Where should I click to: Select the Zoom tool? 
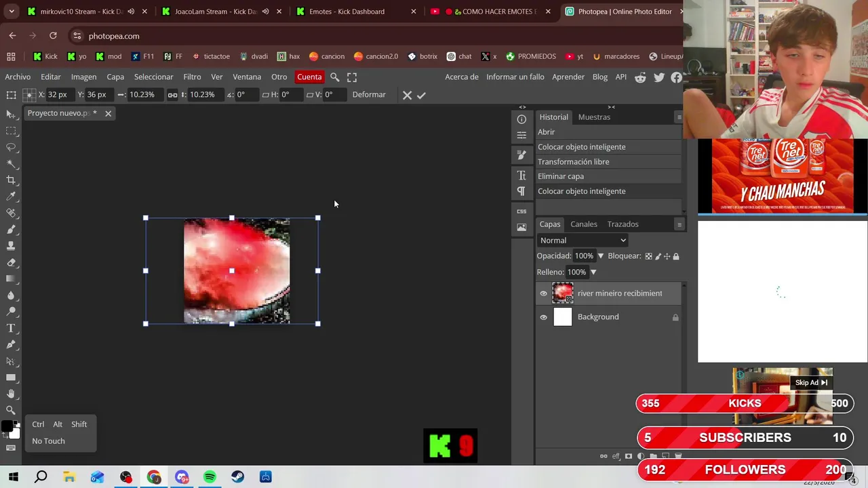click(11, 410)
